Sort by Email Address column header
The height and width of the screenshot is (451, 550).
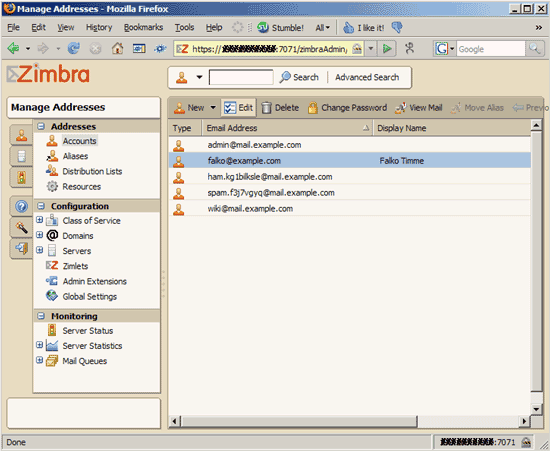tap(288, 128)
